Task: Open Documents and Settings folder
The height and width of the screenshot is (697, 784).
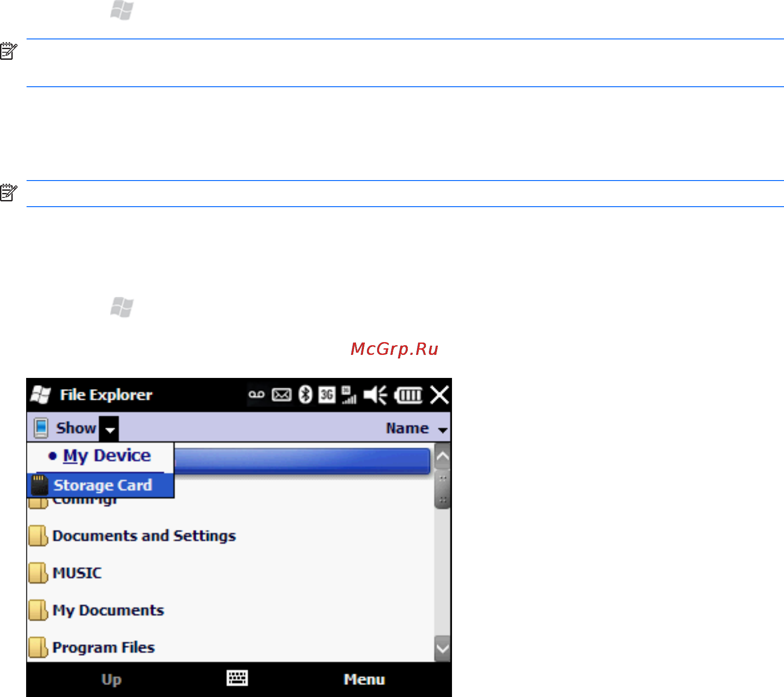Action: click(144, 536)
